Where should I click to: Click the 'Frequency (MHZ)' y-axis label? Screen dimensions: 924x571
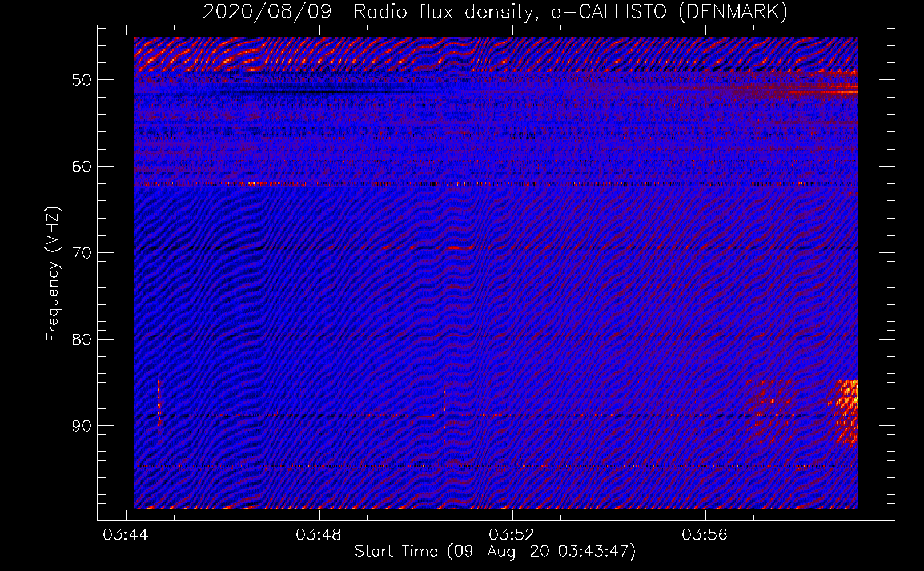coord(53,274)
